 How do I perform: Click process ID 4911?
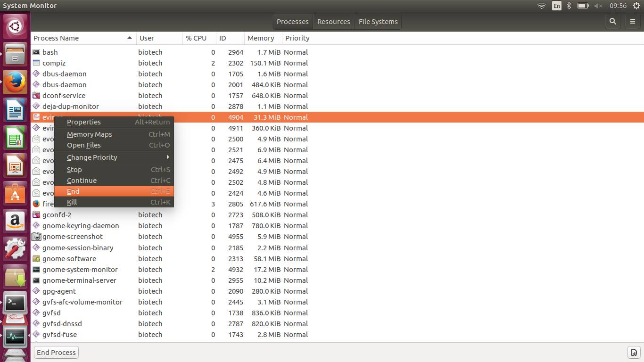236,128
